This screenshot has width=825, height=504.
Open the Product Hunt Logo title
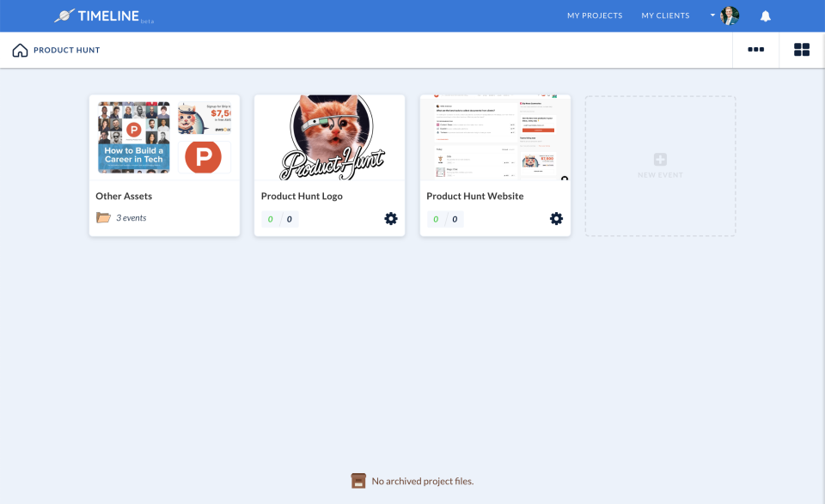pos(302,196)
